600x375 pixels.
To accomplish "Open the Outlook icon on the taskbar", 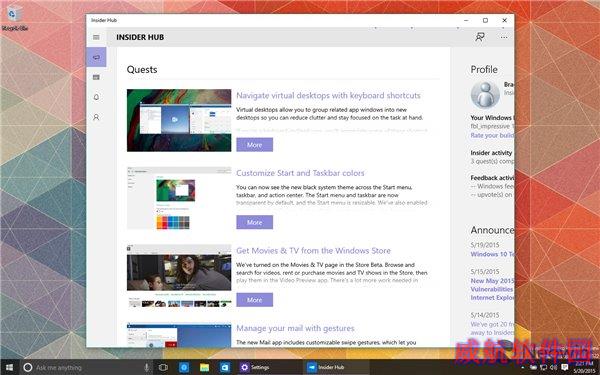I will pyautogui.click(x=225, y=367).
